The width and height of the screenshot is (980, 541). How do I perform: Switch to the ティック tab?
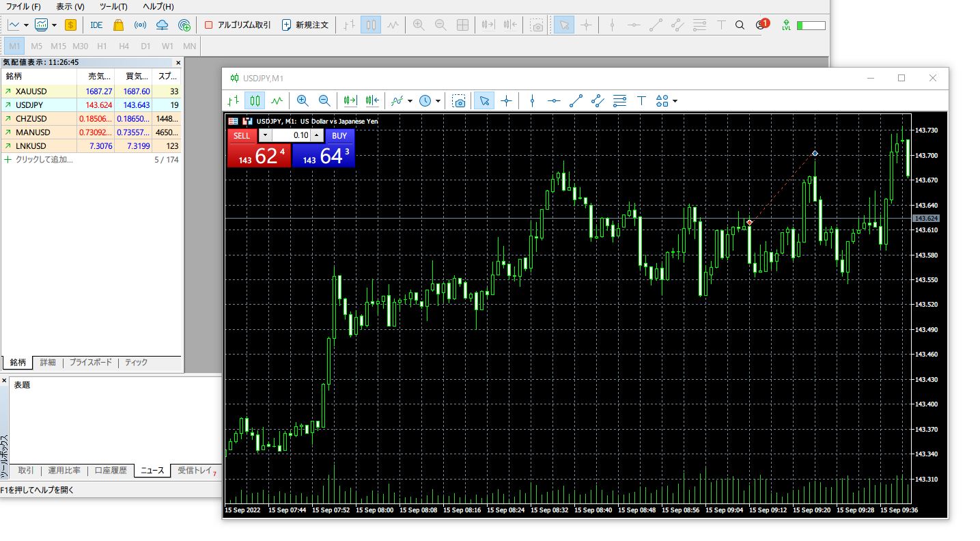click(x=136, y=363)
